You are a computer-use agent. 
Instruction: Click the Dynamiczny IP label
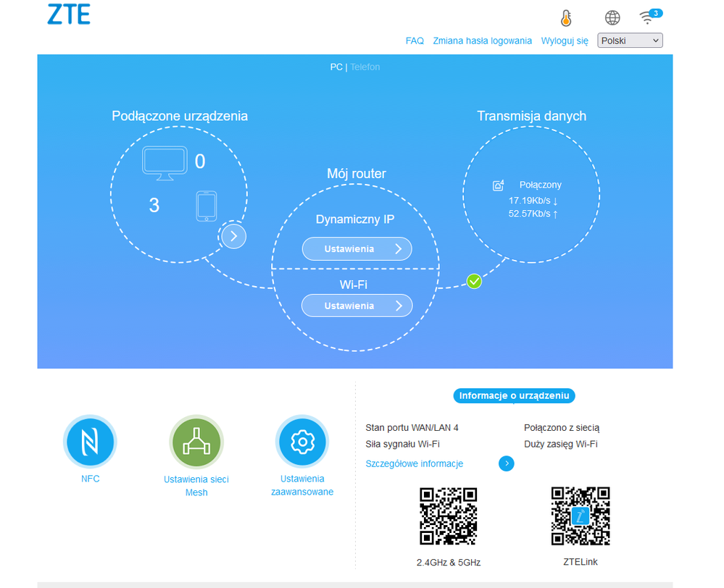tap(354, 219)
